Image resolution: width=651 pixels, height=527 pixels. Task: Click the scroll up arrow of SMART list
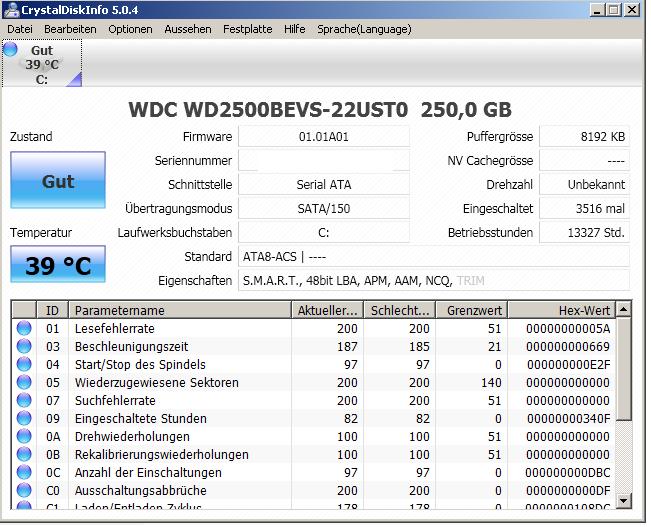(624, 309)
